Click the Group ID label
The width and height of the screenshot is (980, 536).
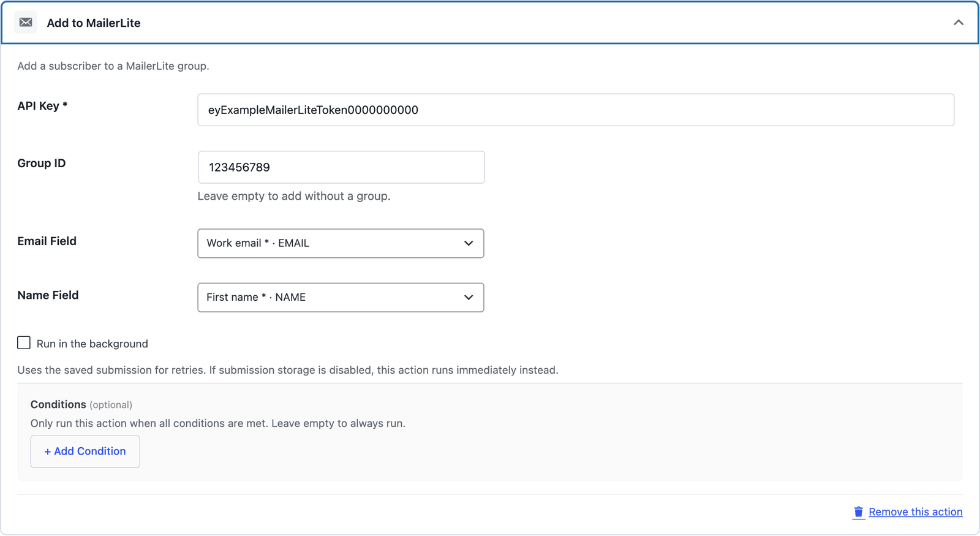pos(42,164)
